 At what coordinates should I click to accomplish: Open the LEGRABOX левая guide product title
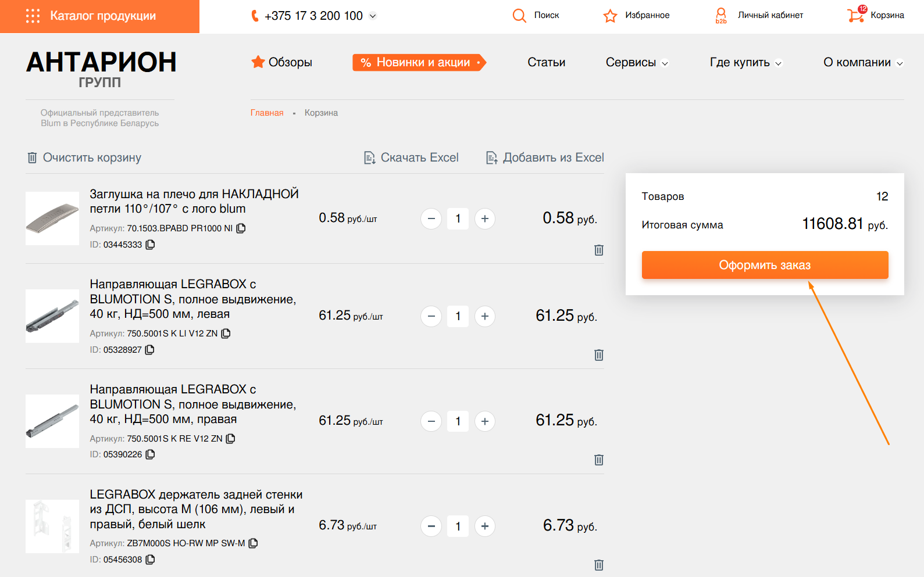coord(193,299)
